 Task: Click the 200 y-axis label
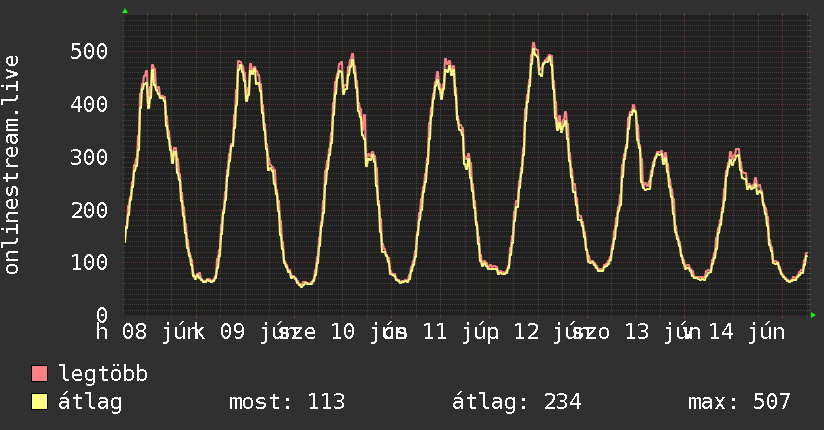[x=89, y=210]
